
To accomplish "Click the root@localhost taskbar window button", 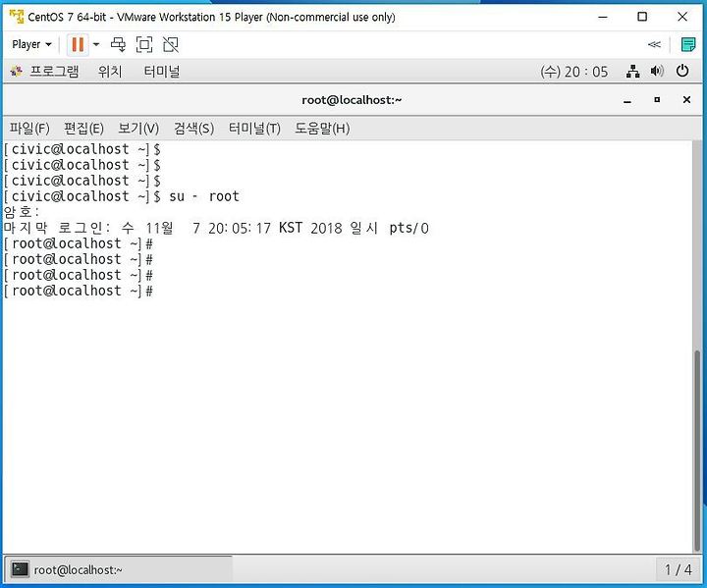I will click(119, 569).
